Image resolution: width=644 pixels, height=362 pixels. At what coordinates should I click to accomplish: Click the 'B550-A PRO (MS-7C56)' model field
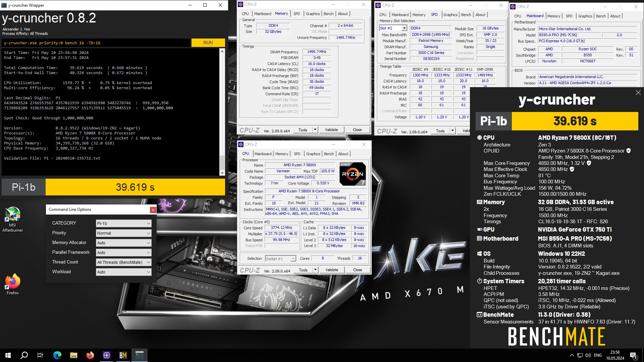[x=569, y=35]
